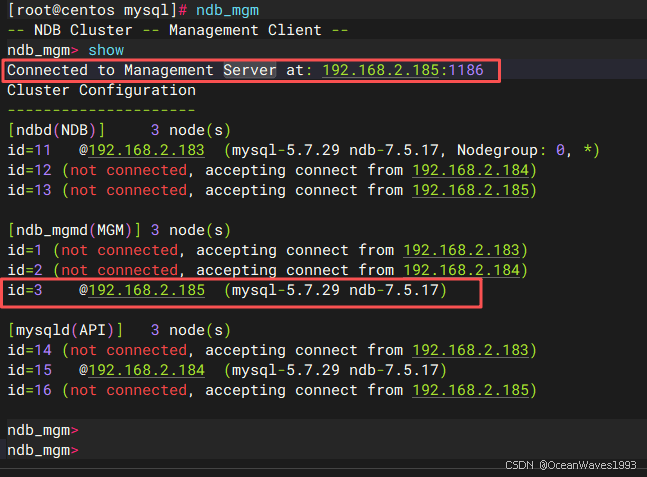This screenshot has height=477, width=647.
Task: Click IP 192.168.2.184 in the id=2 row
Action: [x=461, y=270]
